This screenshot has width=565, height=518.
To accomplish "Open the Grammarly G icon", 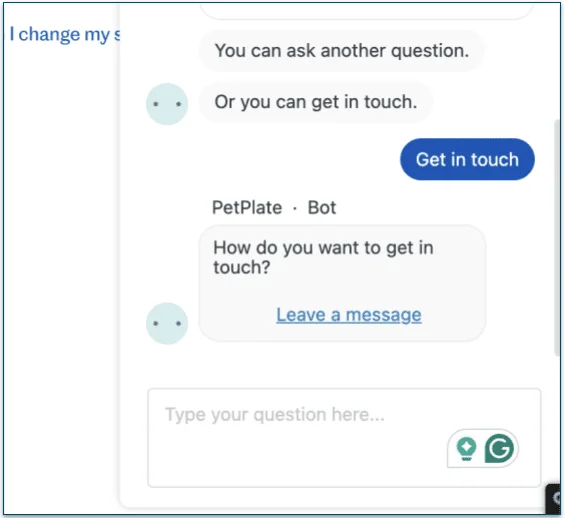I will point(499,448).
